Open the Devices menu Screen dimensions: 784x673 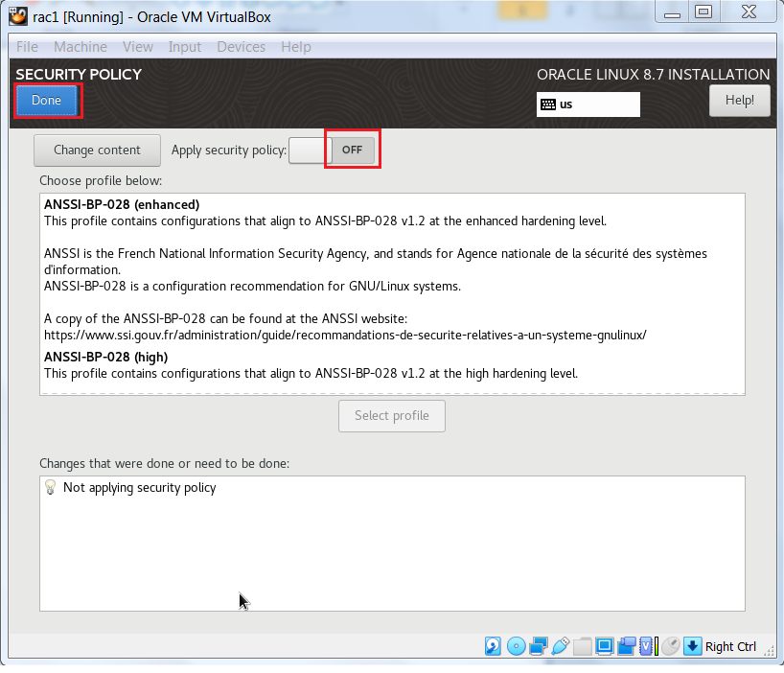click(x=241, y=47)
